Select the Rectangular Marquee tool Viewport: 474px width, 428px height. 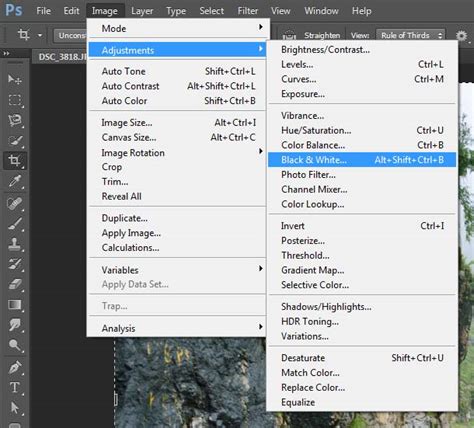tap(15, 100)
